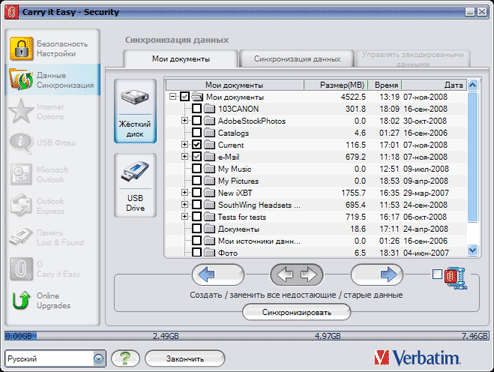
Task: Click the Мои документы root folder icon
Action: pyautogui.click(x=197, y=97)
